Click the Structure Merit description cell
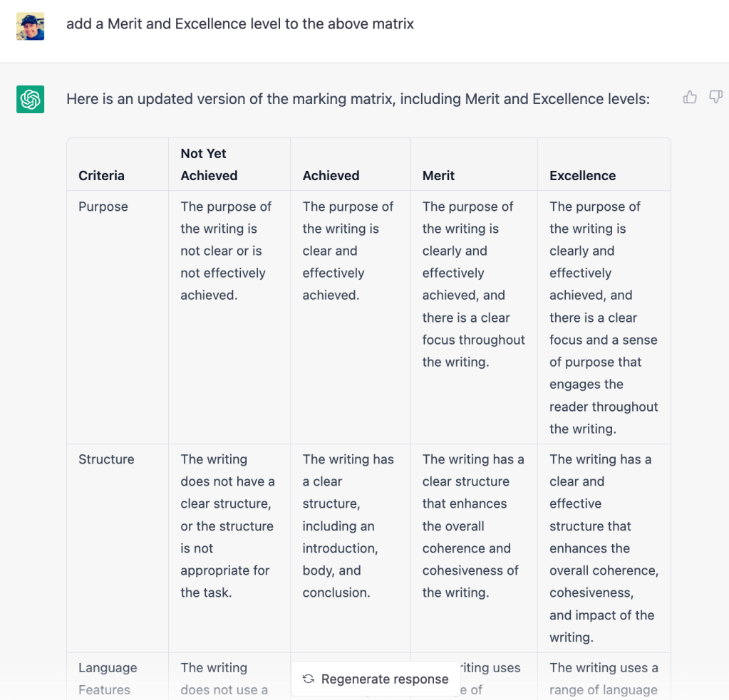Screen dimensions: 729x700 coord(473,526)
